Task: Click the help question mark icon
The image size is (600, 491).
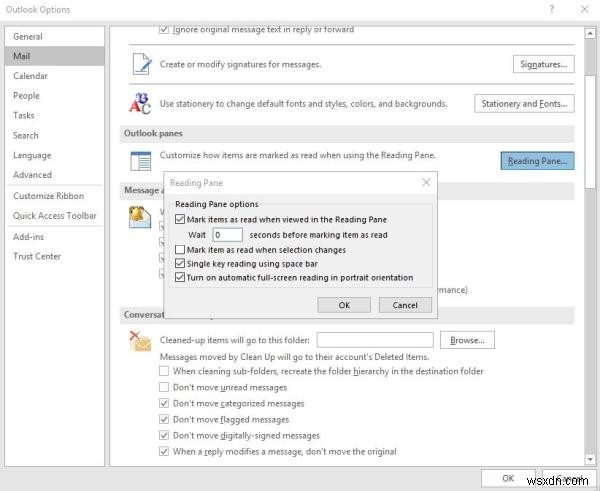Action: coord(551,9)
